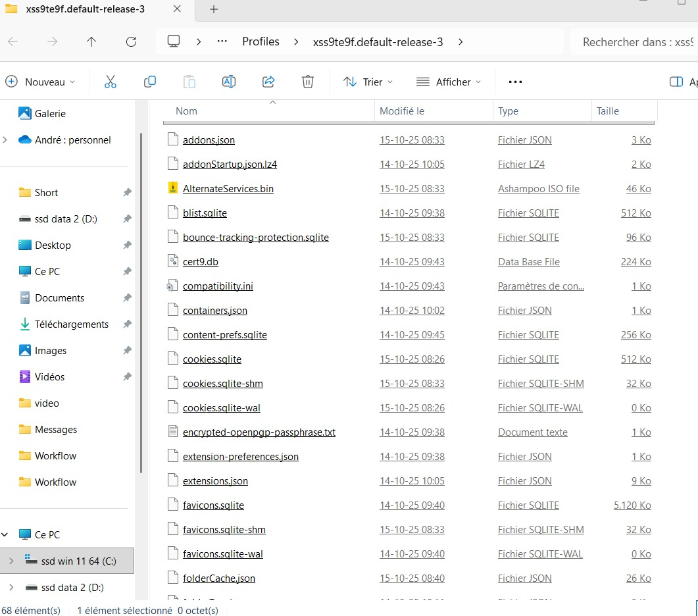Open the Nouveau dropdown menu
Screen dimensions: 698x616
pos(40,82)
